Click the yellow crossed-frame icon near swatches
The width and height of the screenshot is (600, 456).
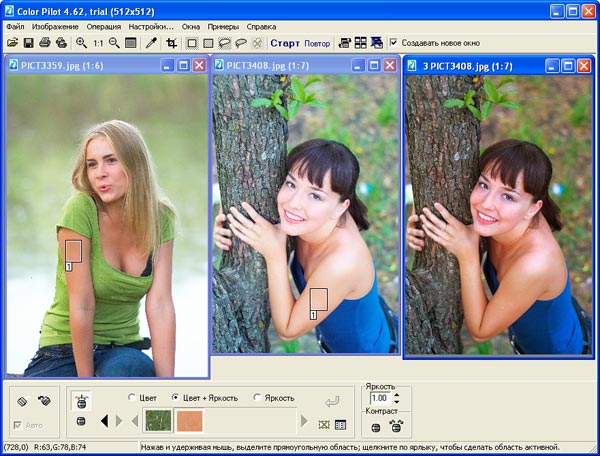coord(324,425)
